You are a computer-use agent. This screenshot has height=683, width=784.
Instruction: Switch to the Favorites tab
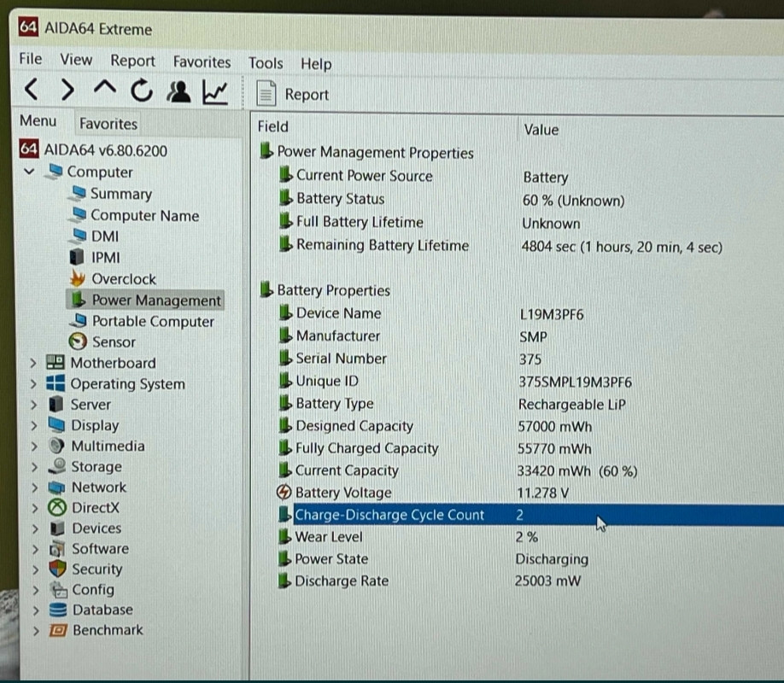(108, 124)
